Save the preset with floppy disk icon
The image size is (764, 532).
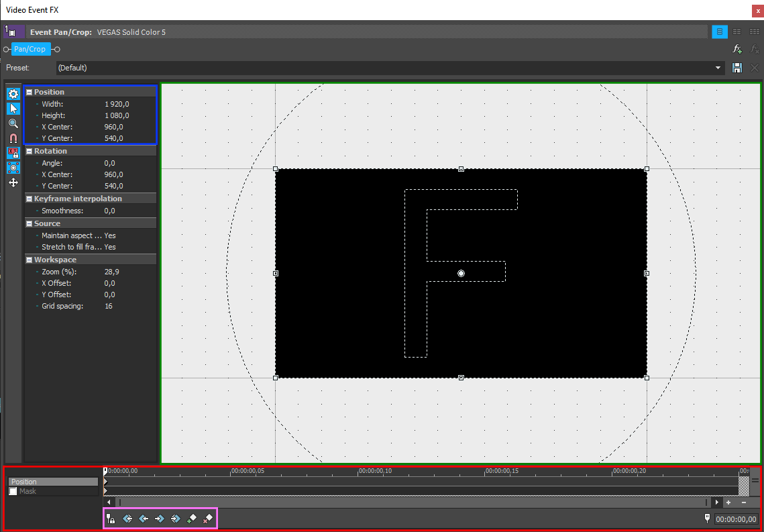(x=737, y=68)
